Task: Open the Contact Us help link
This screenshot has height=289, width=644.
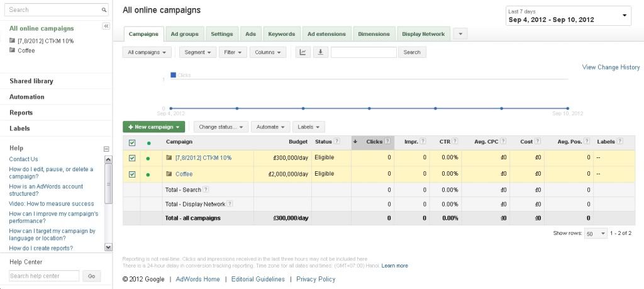Action: click(x=23, y=159)
